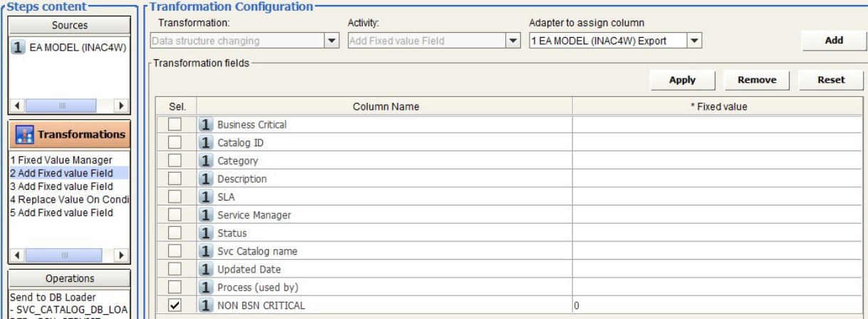868x319 pixels.
Task: Uncheck the NON BSN CRITICAL checkbox
Action: 173,305
